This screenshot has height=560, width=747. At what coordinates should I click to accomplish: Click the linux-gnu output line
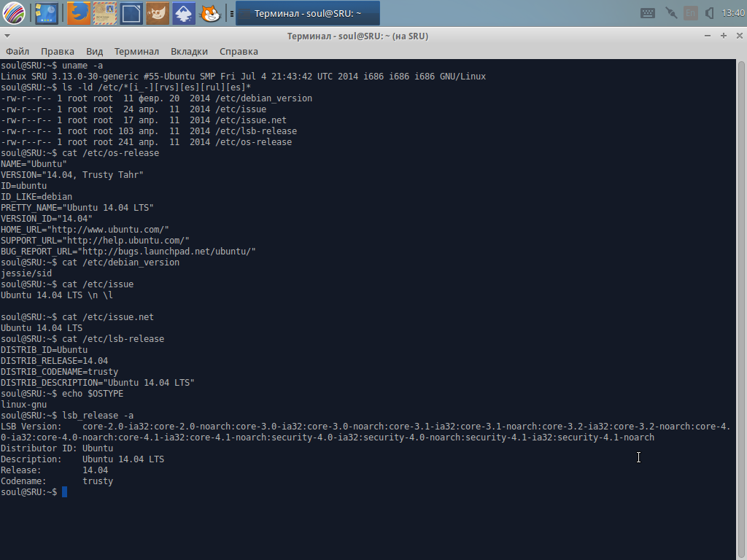(x=24, y=405)
